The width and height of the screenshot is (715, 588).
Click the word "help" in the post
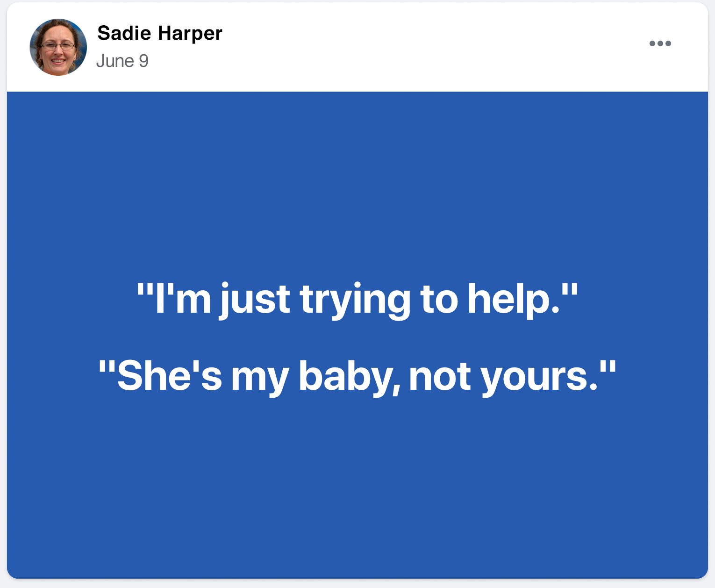coord(513,299)
